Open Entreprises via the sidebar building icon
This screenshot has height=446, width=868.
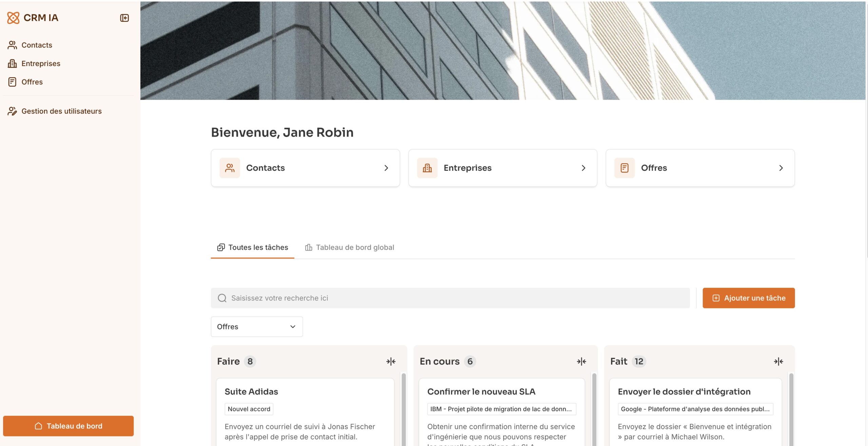12,63
